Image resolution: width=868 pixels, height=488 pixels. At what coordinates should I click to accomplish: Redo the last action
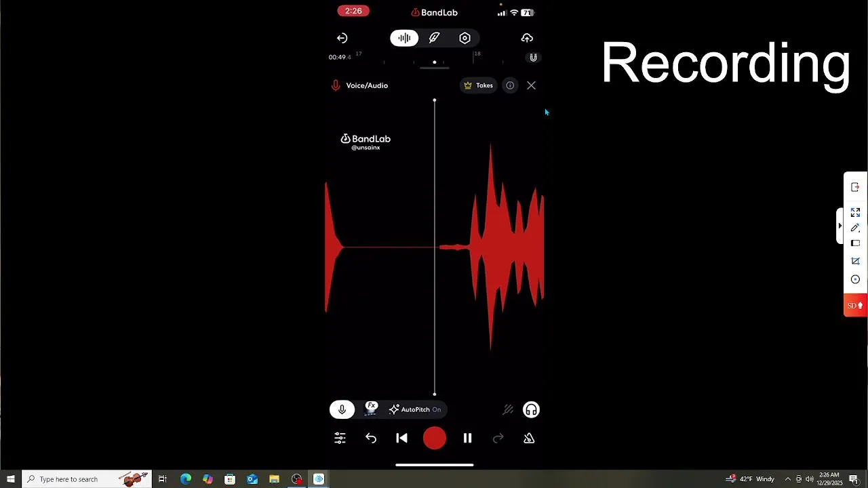(498, 439)
